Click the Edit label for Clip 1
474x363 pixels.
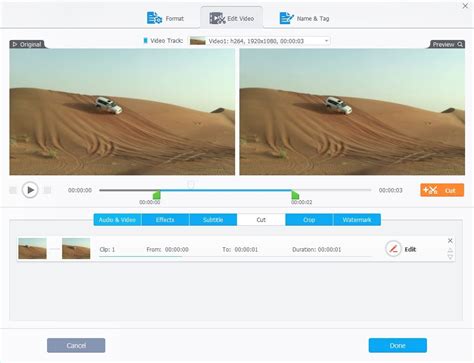coord(410,249)
